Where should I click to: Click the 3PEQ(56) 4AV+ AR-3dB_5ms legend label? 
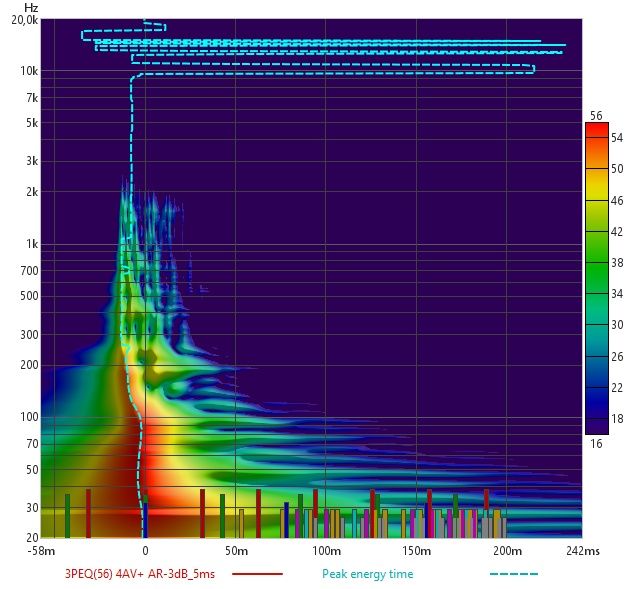[x=143, y=574]
